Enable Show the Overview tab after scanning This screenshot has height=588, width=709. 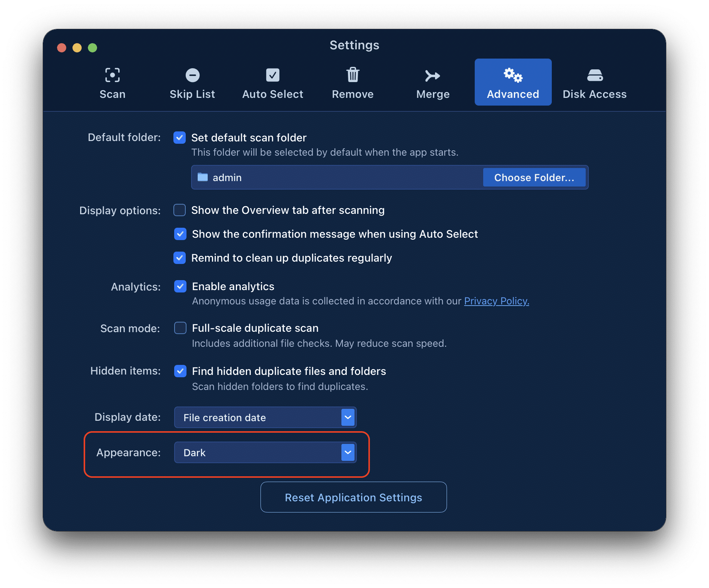180,210
